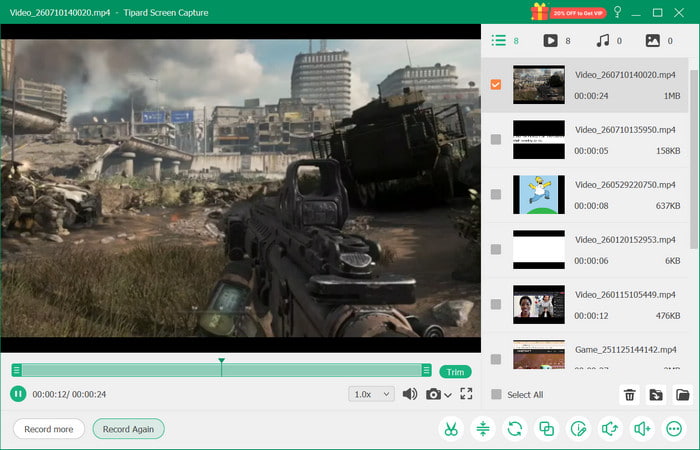Click the 637KB file size text

point(668,205)
